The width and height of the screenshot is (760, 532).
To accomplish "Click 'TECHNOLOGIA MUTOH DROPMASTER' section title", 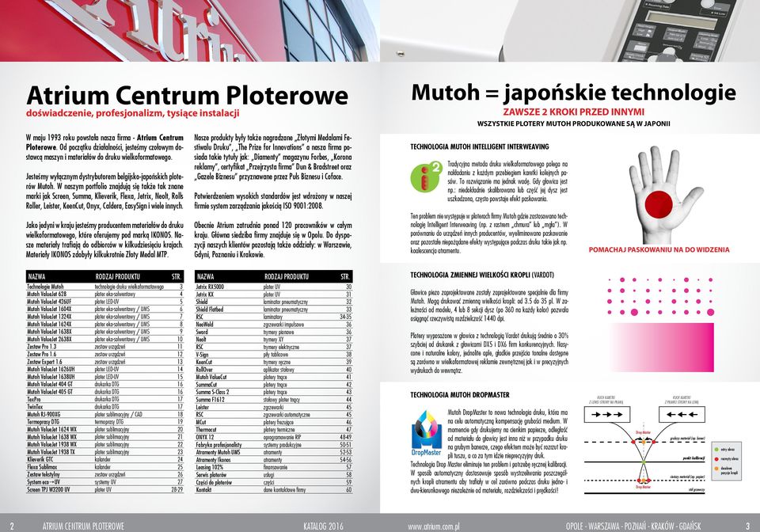I will (x=460, y=395).
